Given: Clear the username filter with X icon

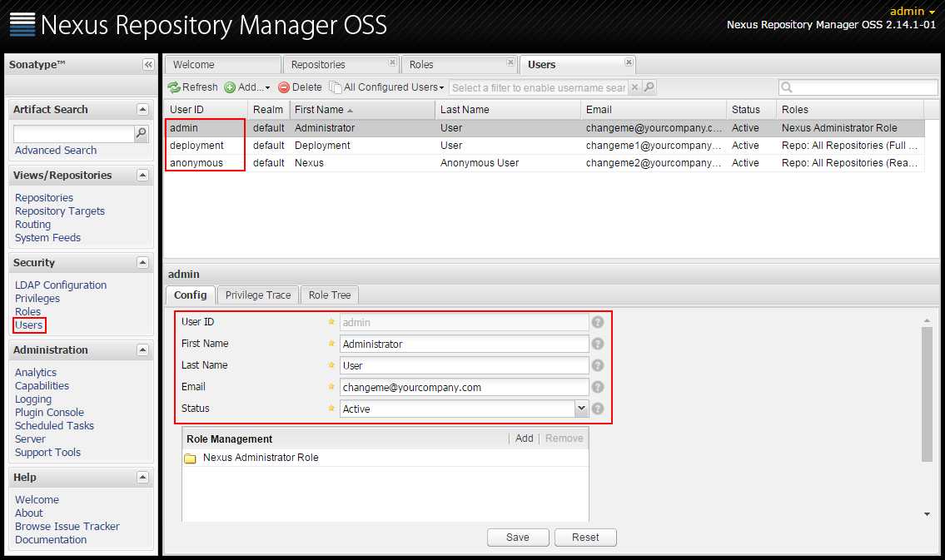Looking at the screenshot, I should [634, 87].
